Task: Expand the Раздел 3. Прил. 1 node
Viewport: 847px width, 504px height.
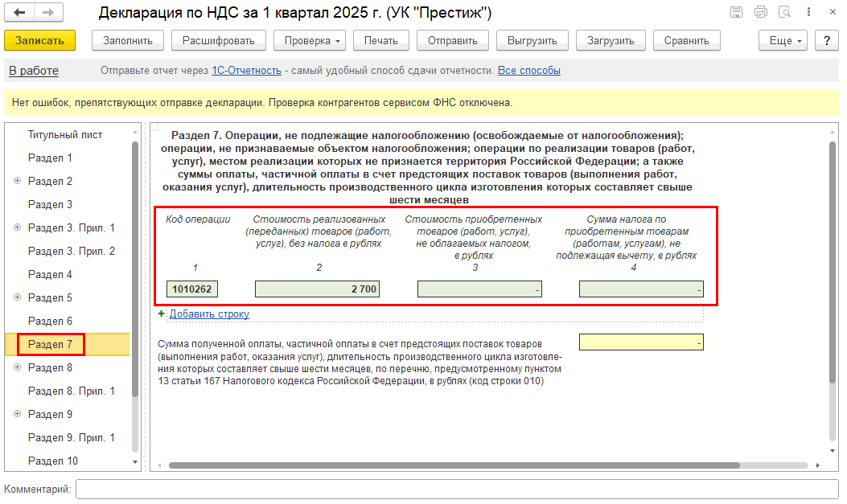Action: 17,227
